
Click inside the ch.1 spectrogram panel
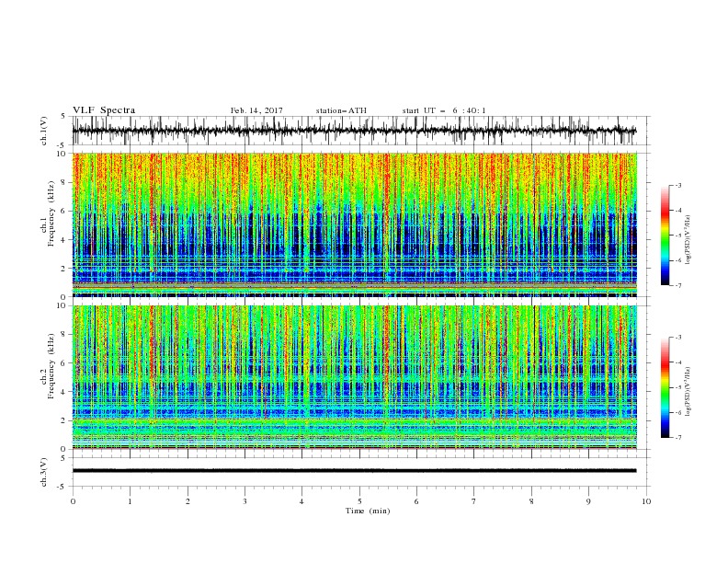[x=354, y=224]
